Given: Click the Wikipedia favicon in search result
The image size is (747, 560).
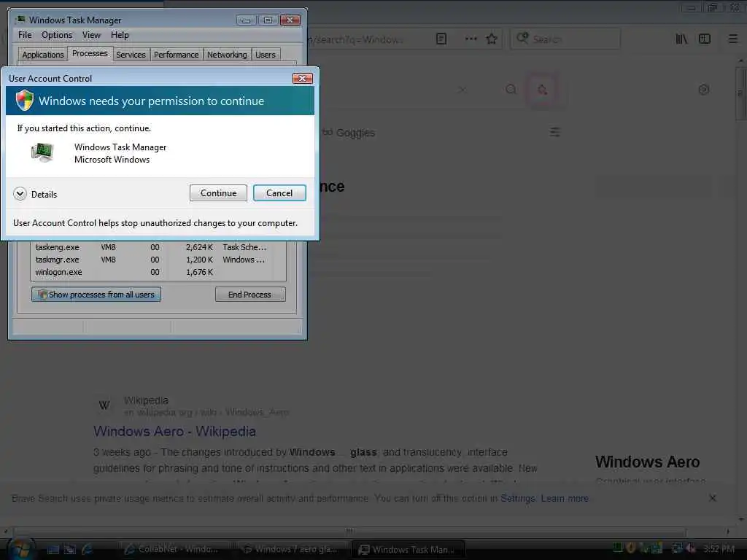Looking at the screenshot, I should click(104, 405).
